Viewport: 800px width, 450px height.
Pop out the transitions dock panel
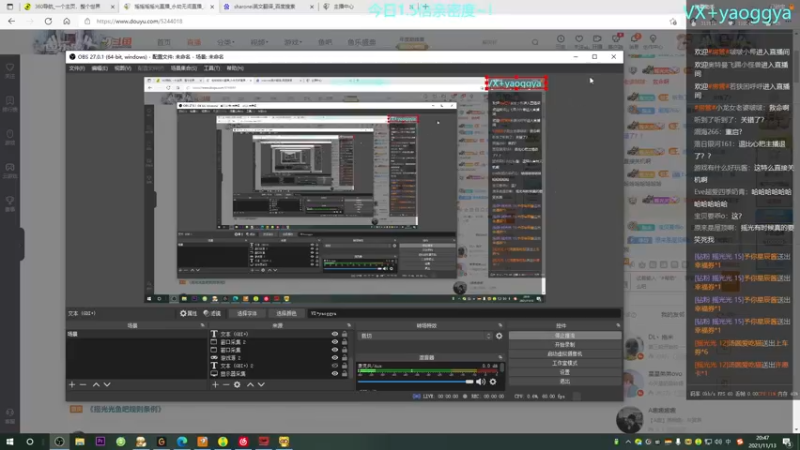(x=500, y=325)
